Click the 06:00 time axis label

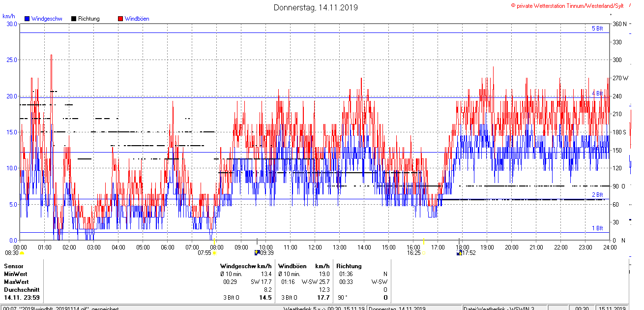[x=168, y=248]
